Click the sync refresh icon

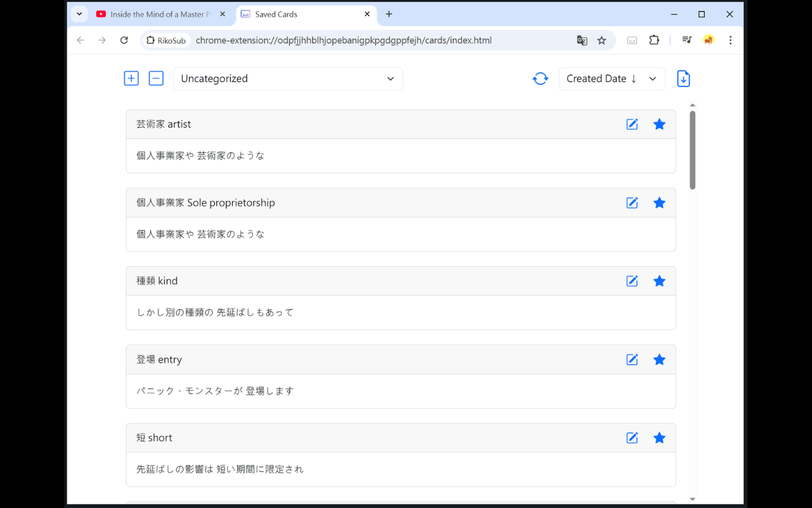pos(540,79)
